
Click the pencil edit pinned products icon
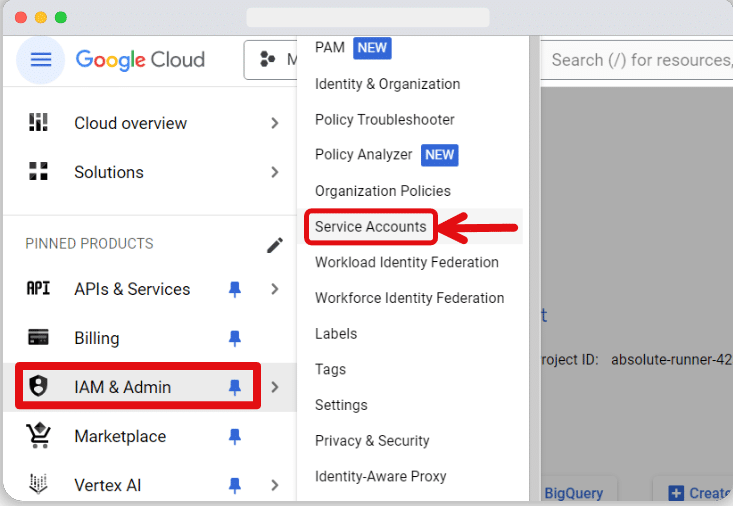pos(275,245)
